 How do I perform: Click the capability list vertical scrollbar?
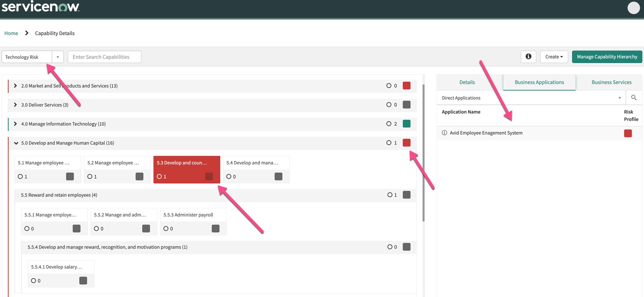423,153
